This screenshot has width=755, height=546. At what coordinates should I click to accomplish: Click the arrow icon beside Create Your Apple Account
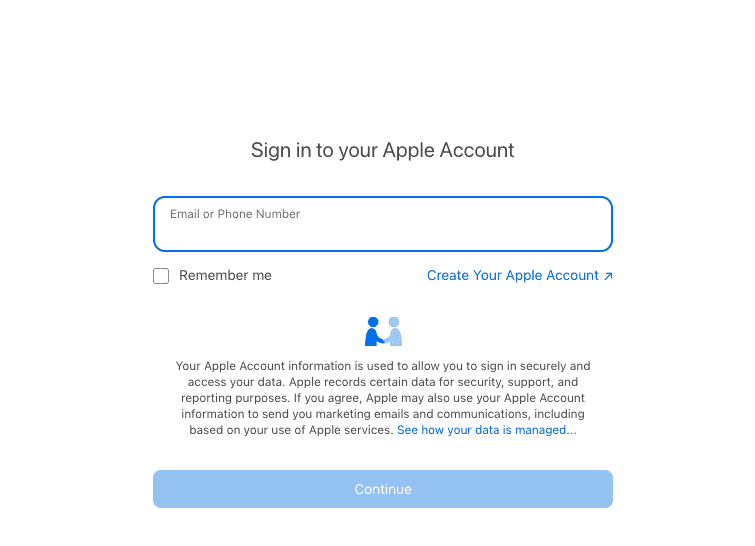608,276
